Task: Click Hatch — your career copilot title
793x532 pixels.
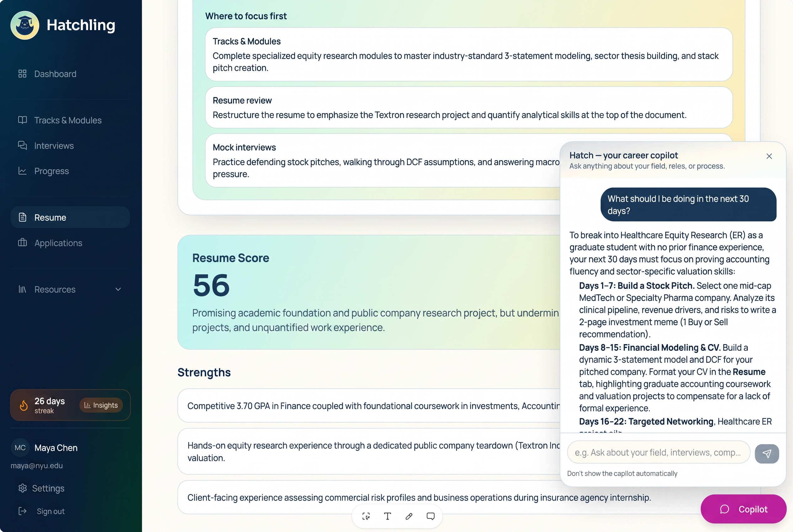Action: [x=623, y=155]
